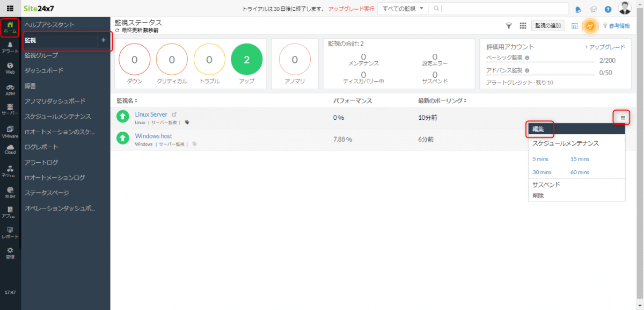Viewport: 644px width, 310px height.
Task: Click the red アップグレード実行 link
Action: click(x=351, y=9)
